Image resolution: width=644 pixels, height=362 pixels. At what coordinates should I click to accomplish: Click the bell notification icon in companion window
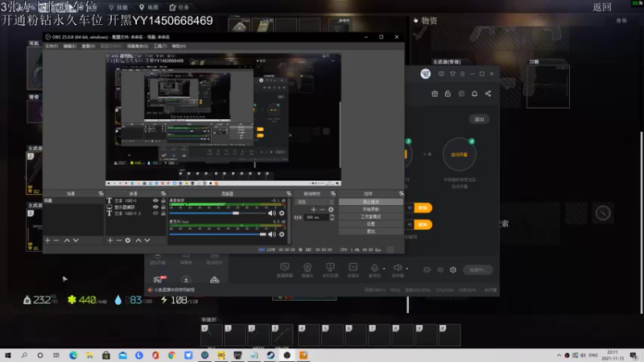(x=474, y=93)
